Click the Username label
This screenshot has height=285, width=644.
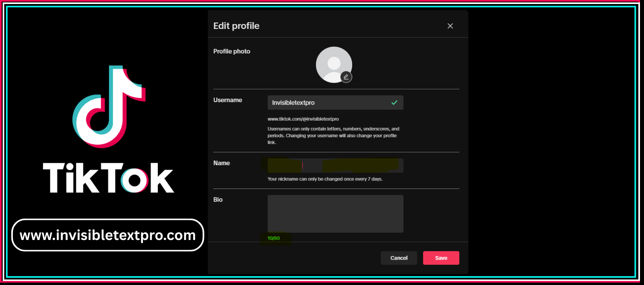point(228,100)
